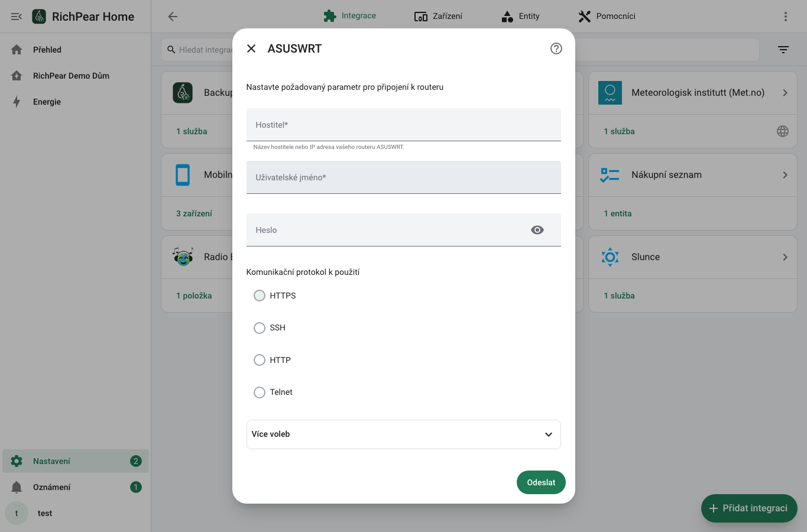The width and height of the screenshot is (807, 532).
Task: Open Oznámení in the sidebar
Action: click(76, 487)
